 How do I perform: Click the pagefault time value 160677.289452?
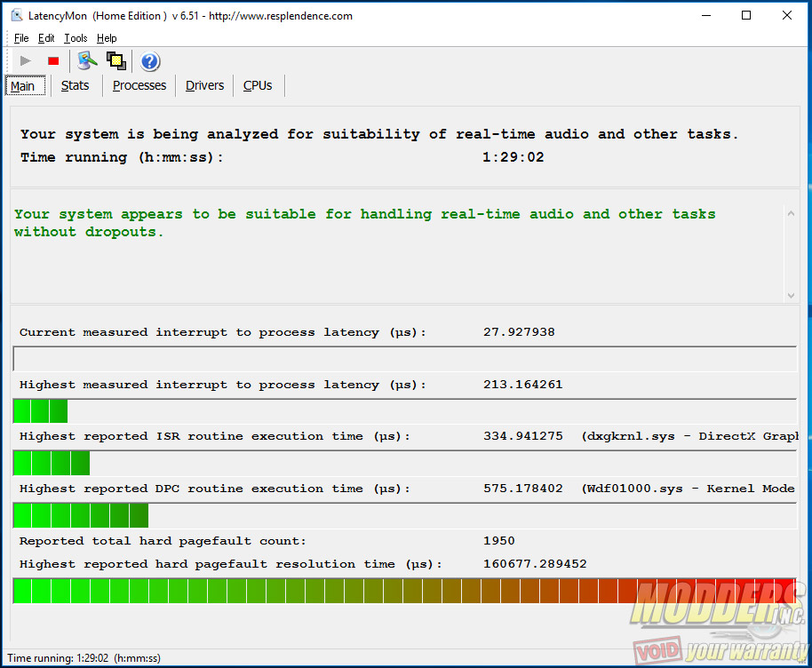coord(535,563)
